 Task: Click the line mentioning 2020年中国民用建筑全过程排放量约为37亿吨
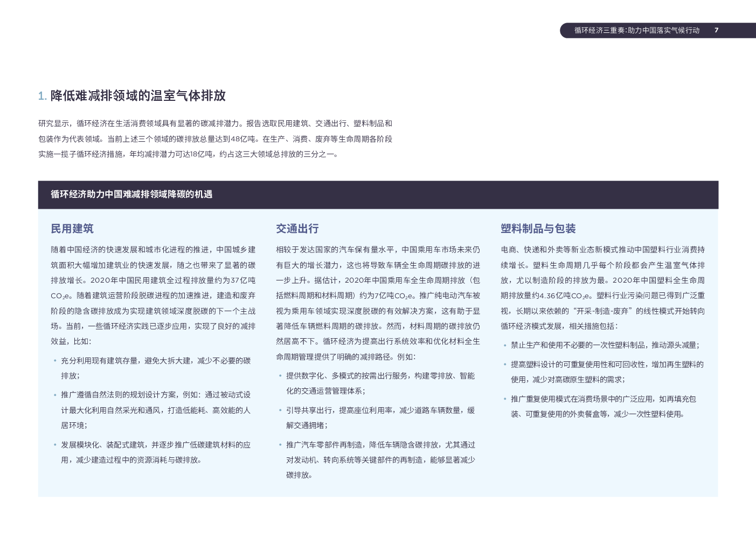coord(153,280)
